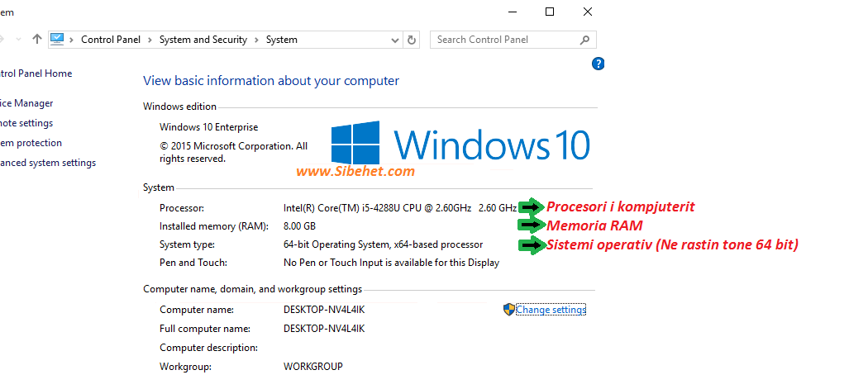Click the search magnifier icon
The height and width of the screenshot is (389, 868).
tap(584, 40)
